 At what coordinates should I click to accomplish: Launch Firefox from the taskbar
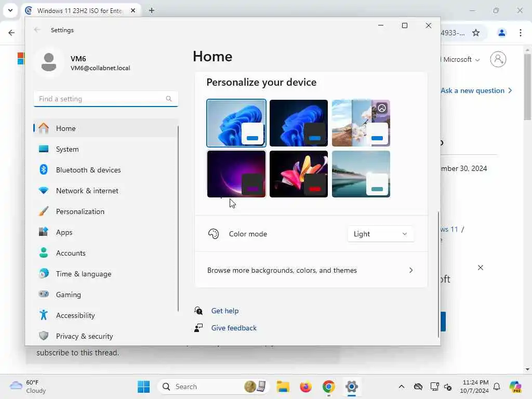pos(305,387)
